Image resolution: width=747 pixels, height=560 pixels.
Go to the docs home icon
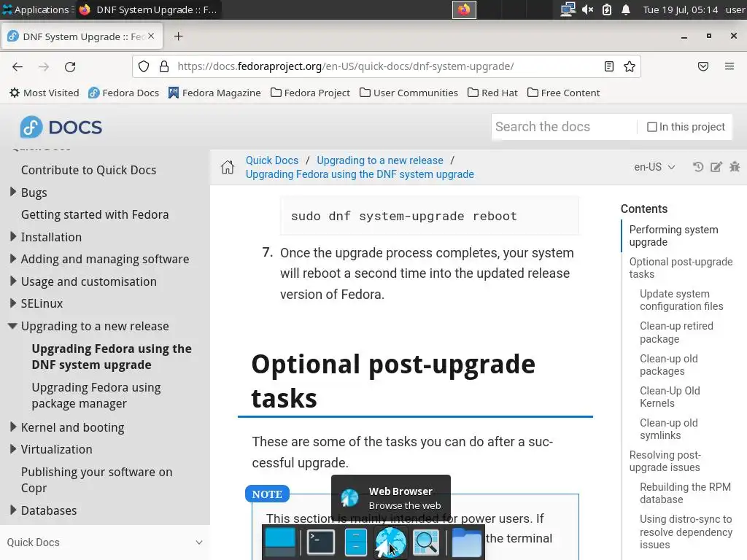(x=228, y=167)
